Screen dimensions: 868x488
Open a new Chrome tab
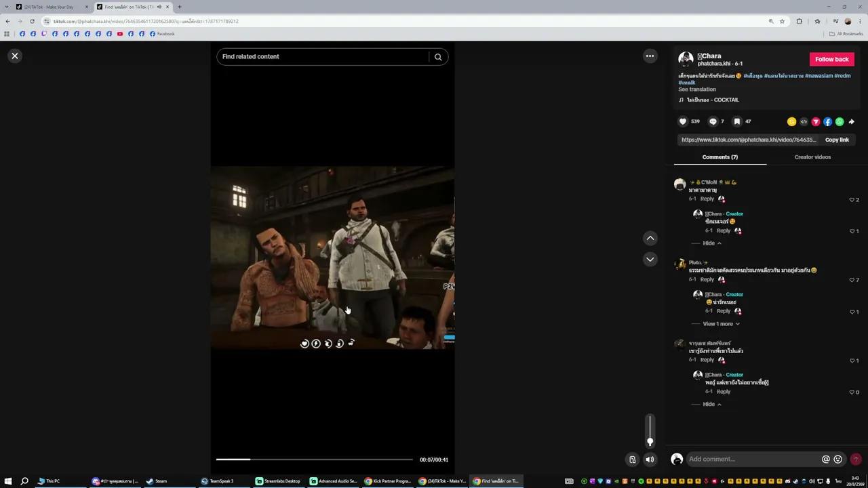click(x=180, y=7)
